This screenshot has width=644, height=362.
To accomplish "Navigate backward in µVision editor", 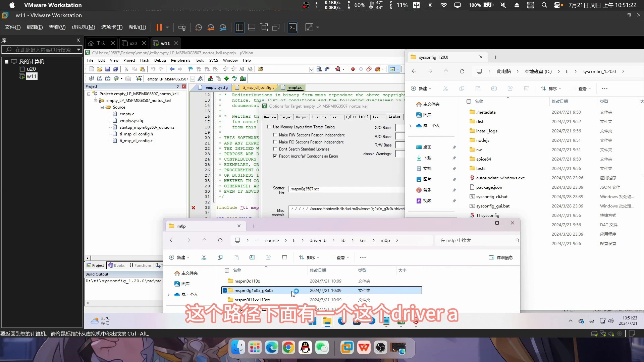I will pyautogui.click(x=172, y=69).
